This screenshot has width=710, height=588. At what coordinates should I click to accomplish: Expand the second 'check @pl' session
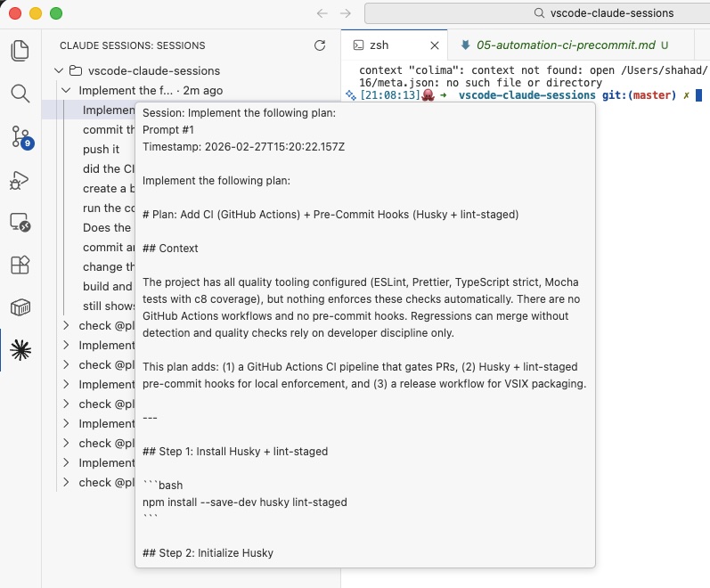(x=66, y=364)
